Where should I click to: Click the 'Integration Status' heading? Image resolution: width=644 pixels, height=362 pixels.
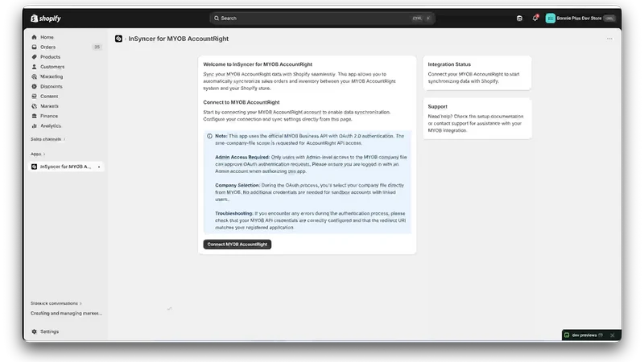click(449, 64)
